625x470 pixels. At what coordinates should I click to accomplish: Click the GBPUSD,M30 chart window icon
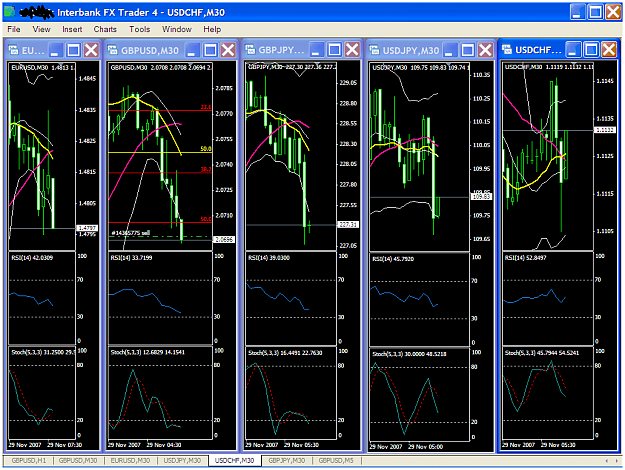tap(113, 50)
